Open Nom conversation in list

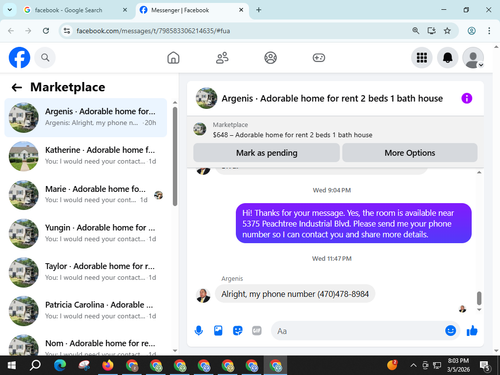pos(86,343)
